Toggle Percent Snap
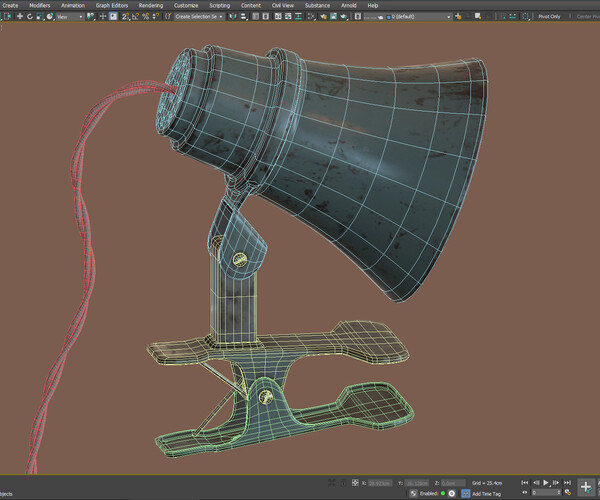This screenshot has height=500, width=600. coord(145,16)
